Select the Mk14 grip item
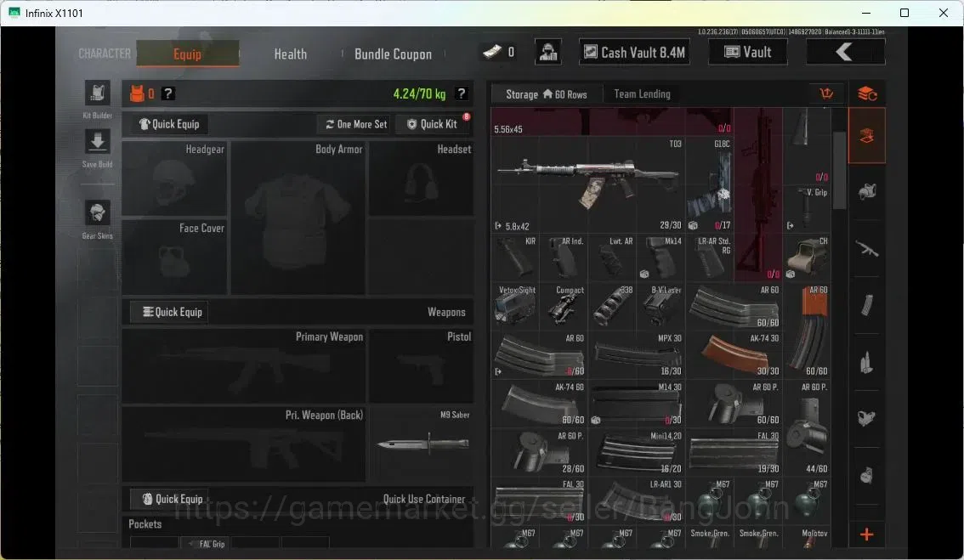 661,257
